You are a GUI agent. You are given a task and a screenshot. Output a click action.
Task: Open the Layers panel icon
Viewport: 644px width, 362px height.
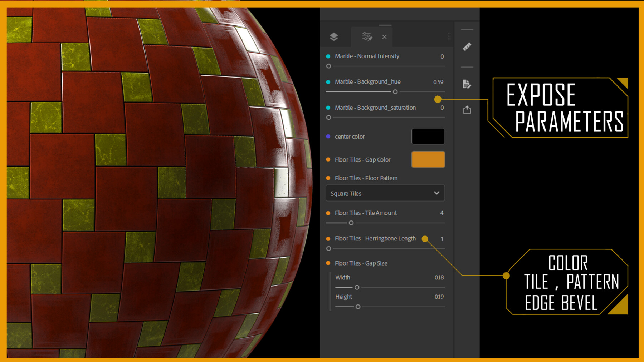334,36
